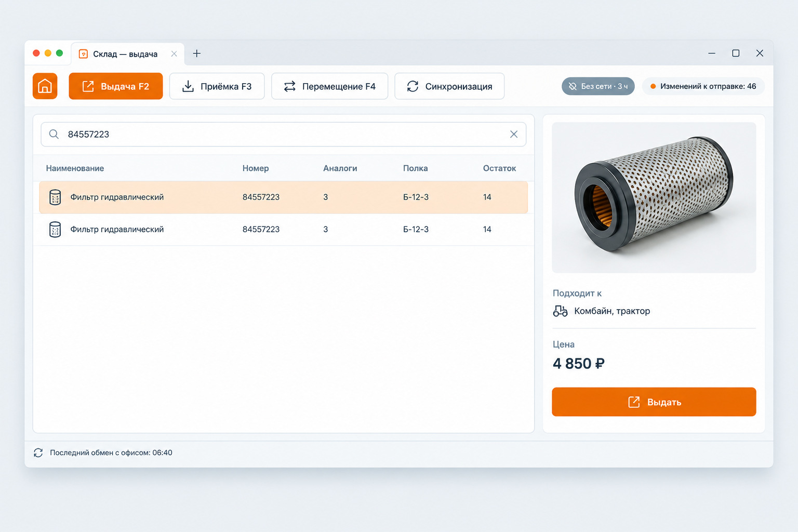The image size is (798, 532).
Task: Click the filter icon in the highlighted row
Action: pyautogui.click(x=55, y=197)
